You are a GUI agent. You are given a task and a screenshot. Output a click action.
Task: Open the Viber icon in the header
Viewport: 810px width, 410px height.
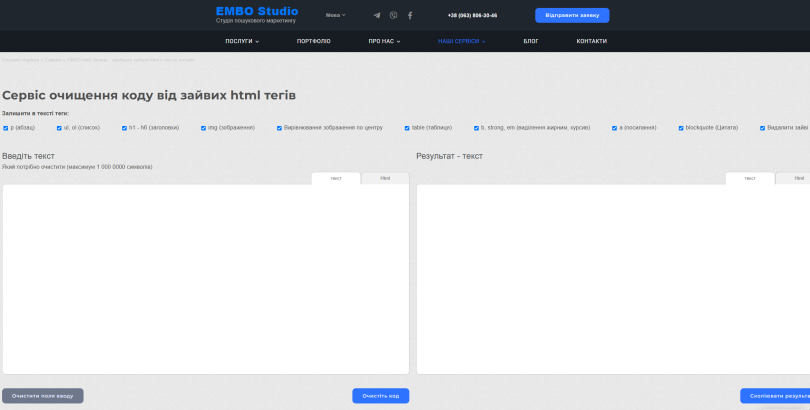coord(394,15)
